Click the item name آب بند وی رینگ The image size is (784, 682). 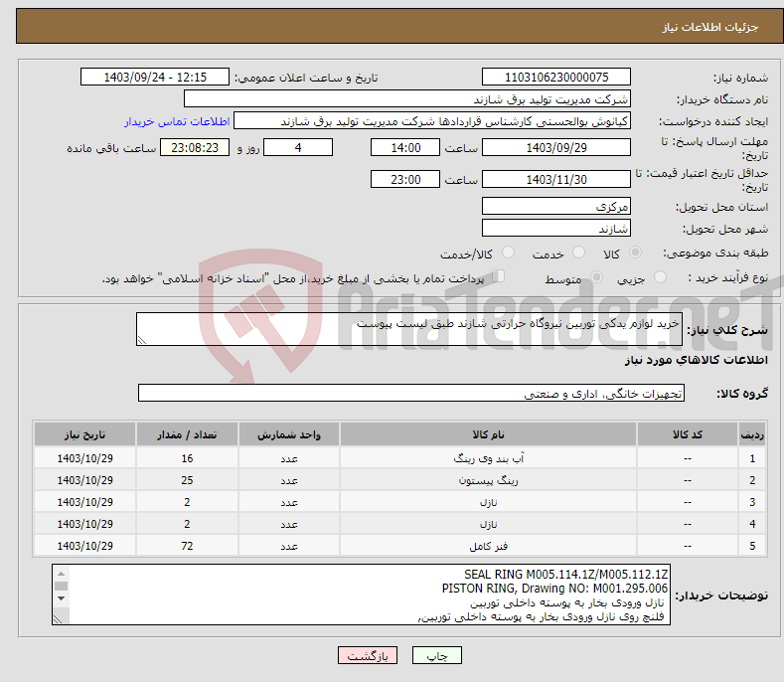click(488, 458)
